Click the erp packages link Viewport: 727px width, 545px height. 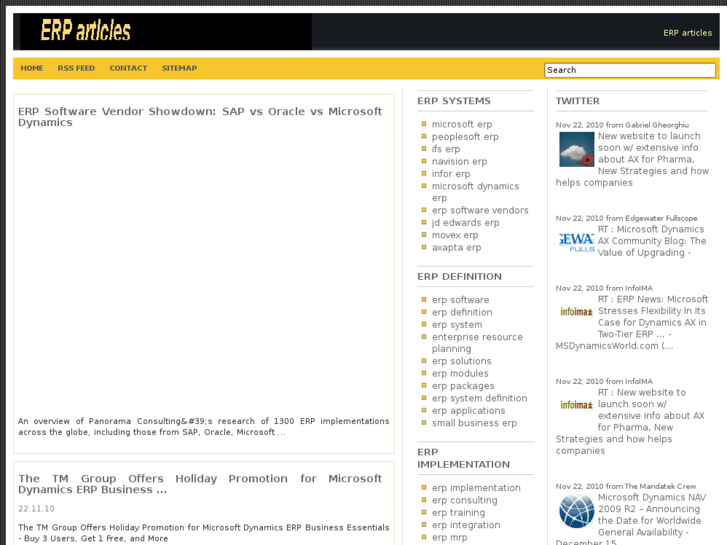(463, 386)
